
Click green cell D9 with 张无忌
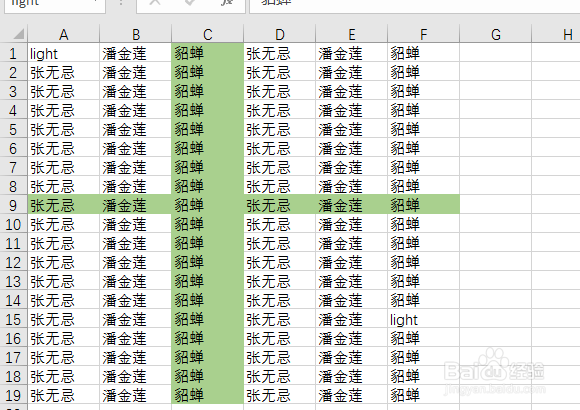[x=280, y=205]
